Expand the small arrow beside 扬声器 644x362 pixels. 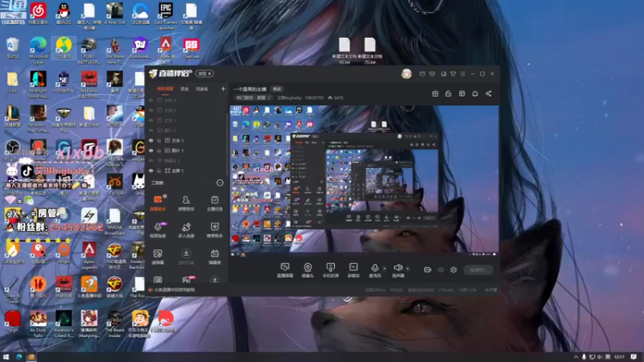[x=407, y=269]
